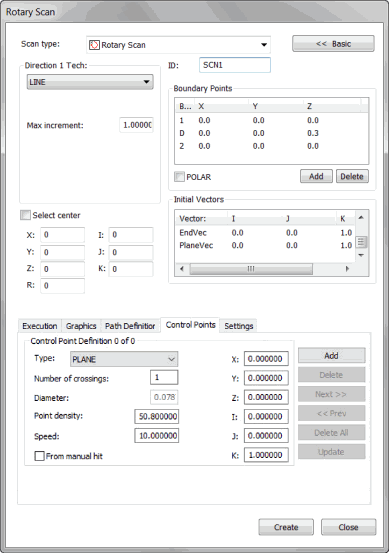The image size is (389, 553).
Task: Click Add in Control Points
Action: 332,356
